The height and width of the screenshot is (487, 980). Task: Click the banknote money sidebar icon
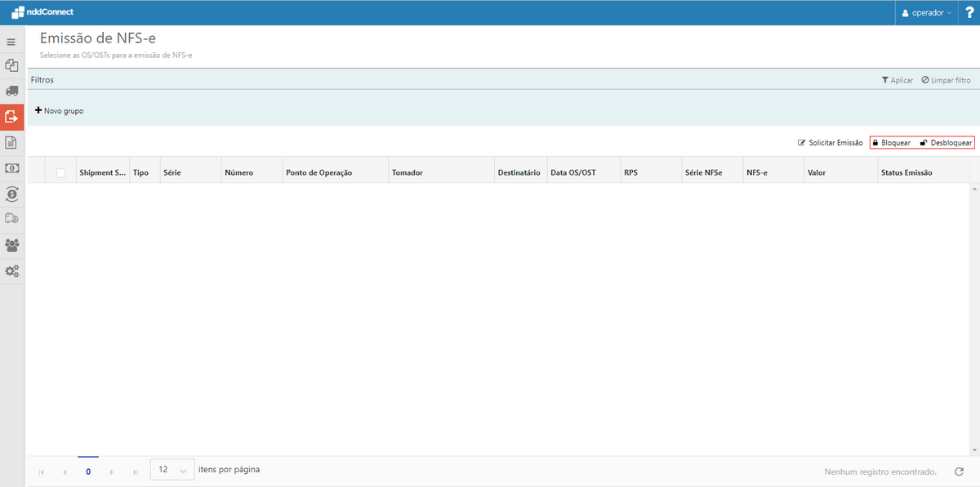coord(11,168)
